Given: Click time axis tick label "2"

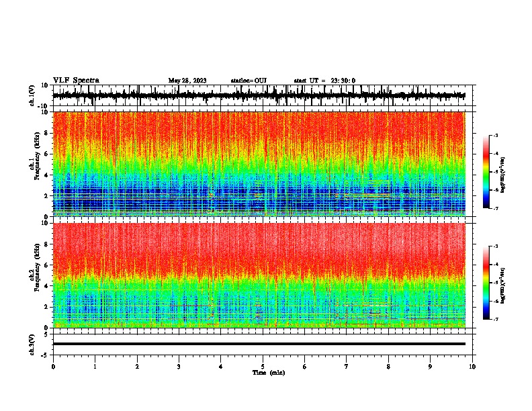Looking at the screenshot, I should pyautogui.click(x=137, y=367).
